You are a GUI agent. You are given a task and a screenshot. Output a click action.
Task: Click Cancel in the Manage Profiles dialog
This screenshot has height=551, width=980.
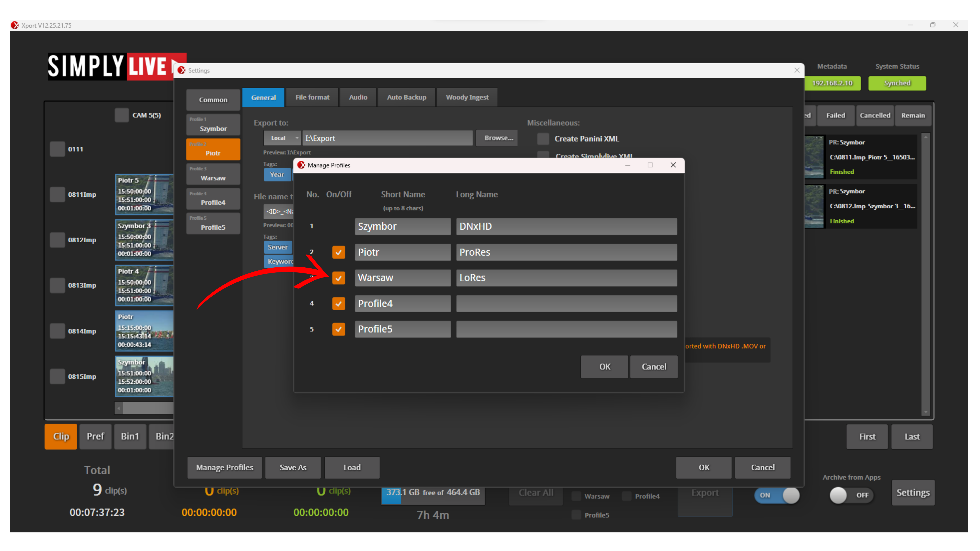click(654, 367)
